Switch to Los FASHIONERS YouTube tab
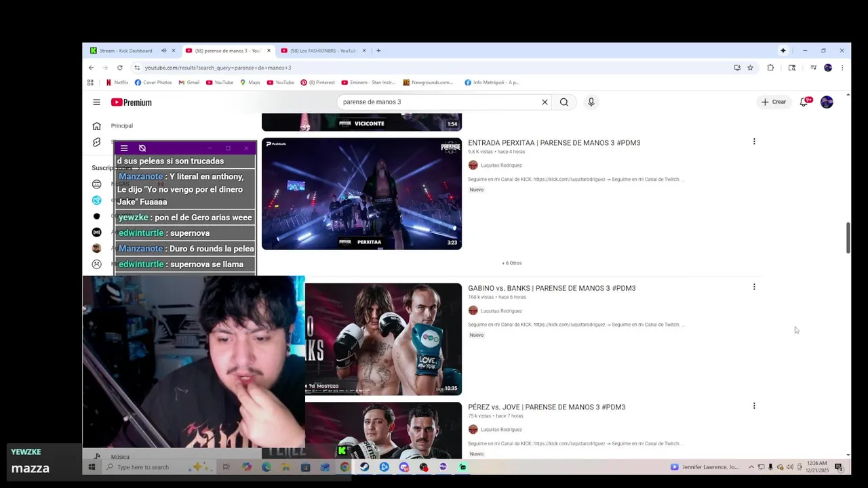The height and width of the screenshot is (488, 868). [x=323, y=51]
